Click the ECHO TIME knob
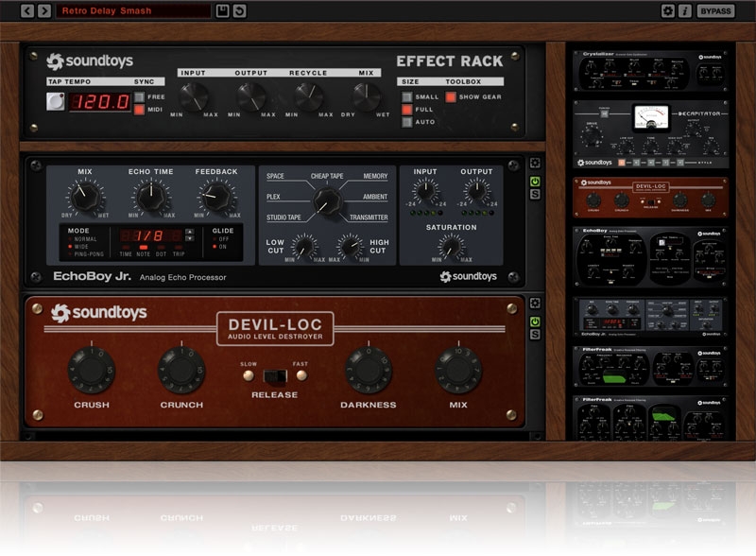This screenshot has width=756, height=556. [151, 197]
